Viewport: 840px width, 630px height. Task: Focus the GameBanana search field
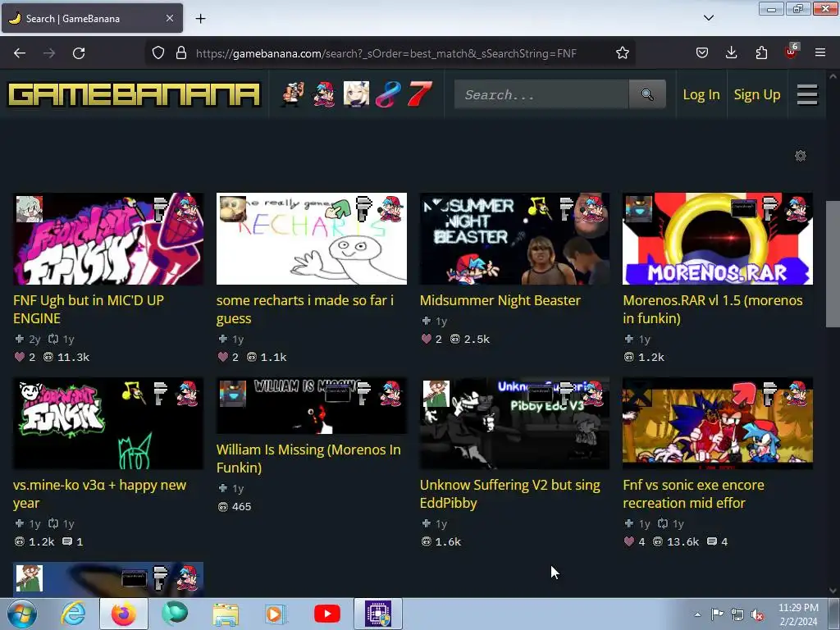pyautogui.click(x=541, y=94)
